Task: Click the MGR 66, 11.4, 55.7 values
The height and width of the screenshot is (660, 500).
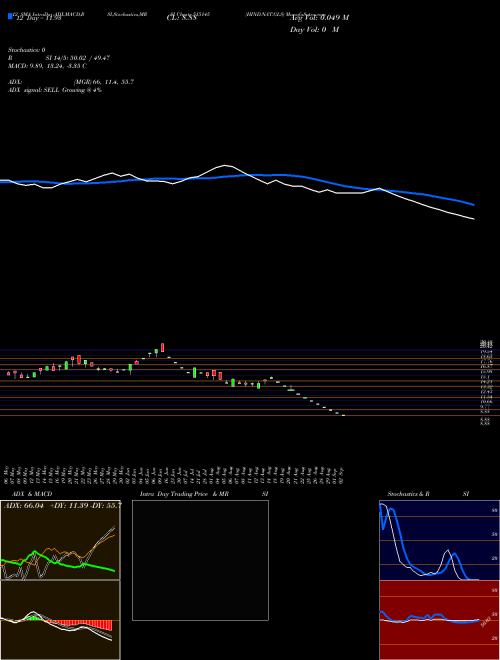Action: [x=104, y=82]
